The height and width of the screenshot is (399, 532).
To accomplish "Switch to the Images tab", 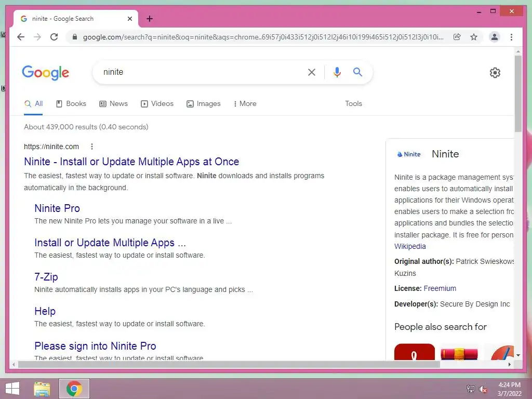I will [x=204, y=104].
